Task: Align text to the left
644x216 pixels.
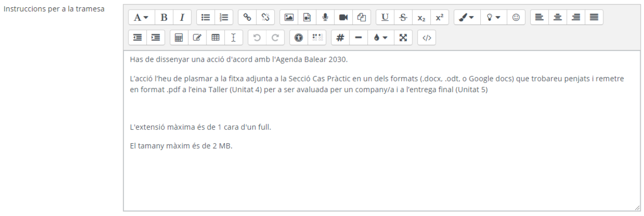Action: pyautogui.click(x=538, y=17)
